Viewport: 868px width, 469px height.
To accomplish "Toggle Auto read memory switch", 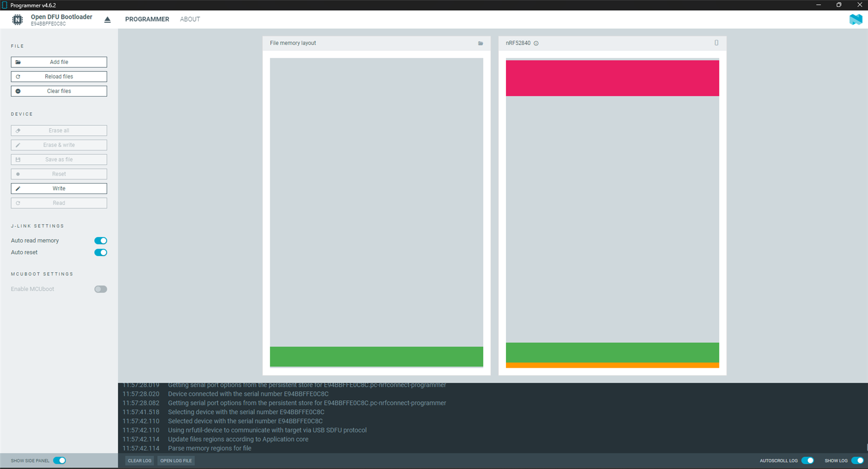I will (x=101, y=241).
